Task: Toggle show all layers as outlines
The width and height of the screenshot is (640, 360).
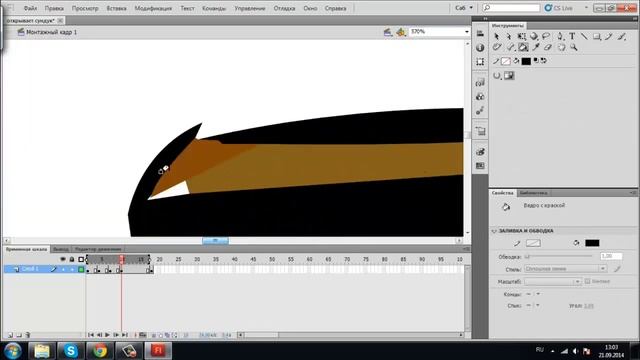Action: click(x=81, y=259)
